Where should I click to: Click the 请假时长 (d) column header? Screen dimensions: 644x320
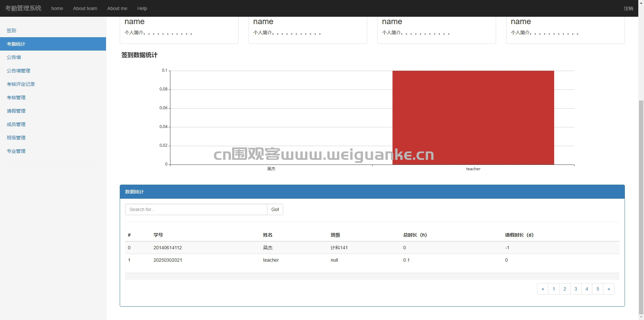point(519,235)
